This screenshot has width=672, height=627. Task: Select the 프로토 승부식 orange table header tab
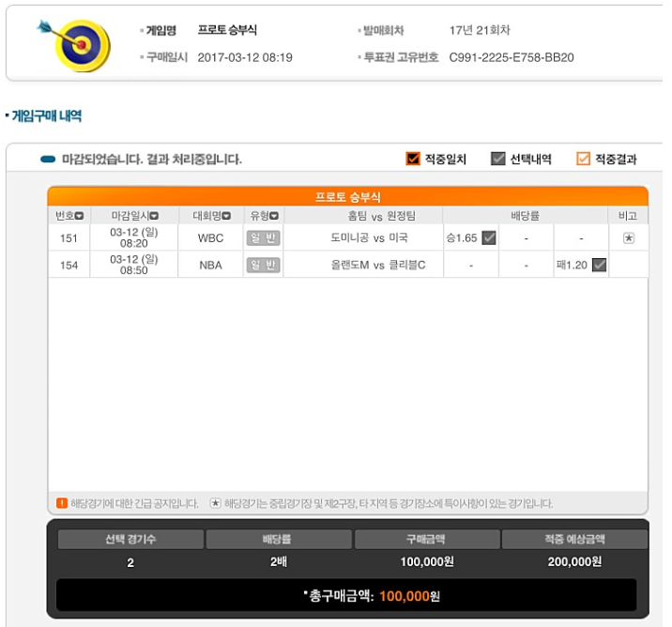[347, 197]
